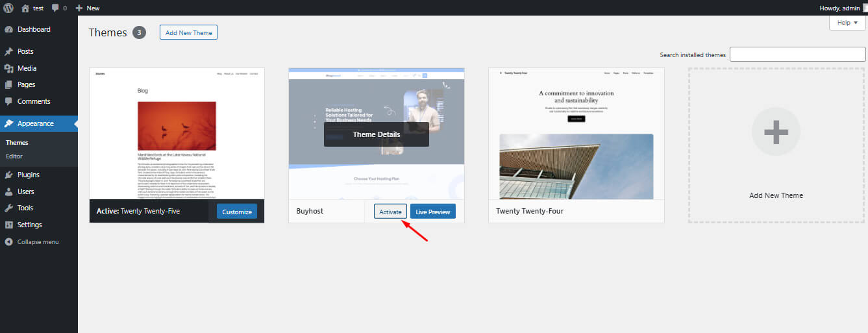Focus the Search installed themes field
868x333 pixels.
[x=798, y=55]
